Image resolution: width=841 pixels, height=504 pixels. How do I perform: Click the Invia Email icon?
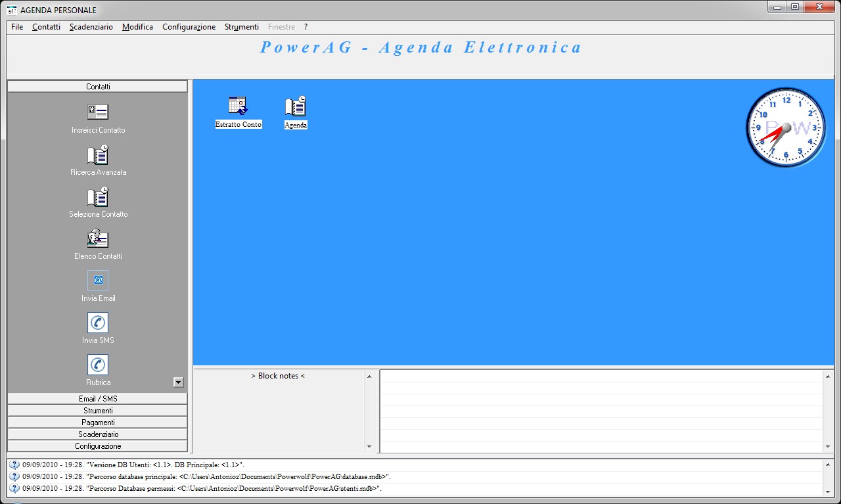[98, 281]
